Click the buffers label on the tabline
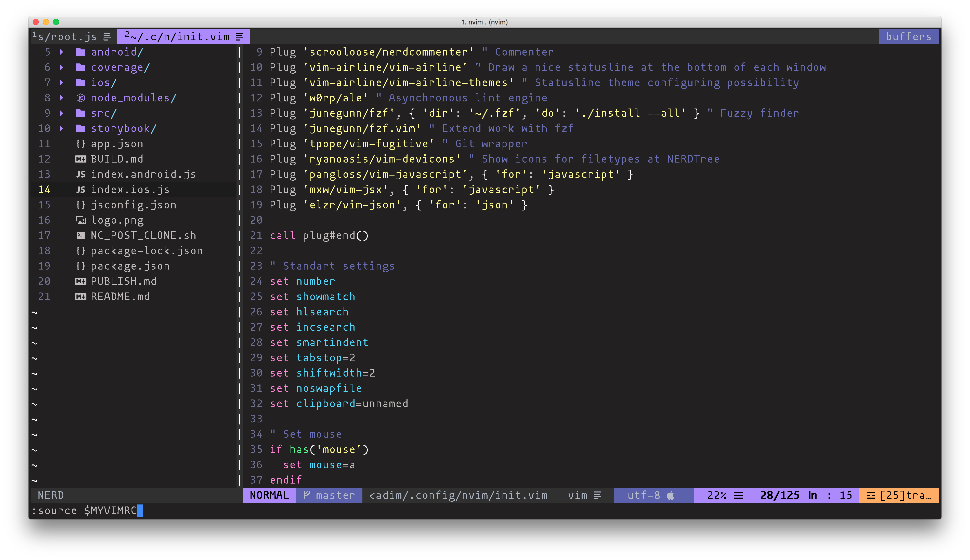 [x=909, y=36]
